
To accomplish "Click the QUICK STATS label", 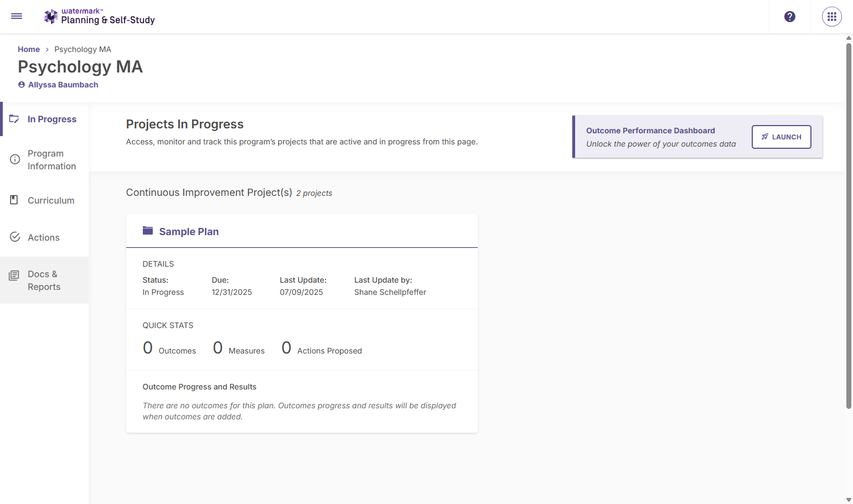I will (x=168, y=325).
